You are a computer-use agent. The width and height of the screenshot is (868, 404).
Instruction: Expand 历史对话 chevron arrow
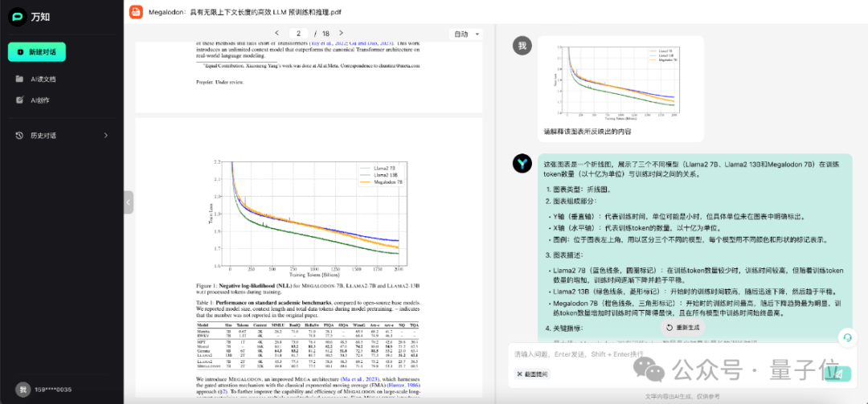click(106, 136)
